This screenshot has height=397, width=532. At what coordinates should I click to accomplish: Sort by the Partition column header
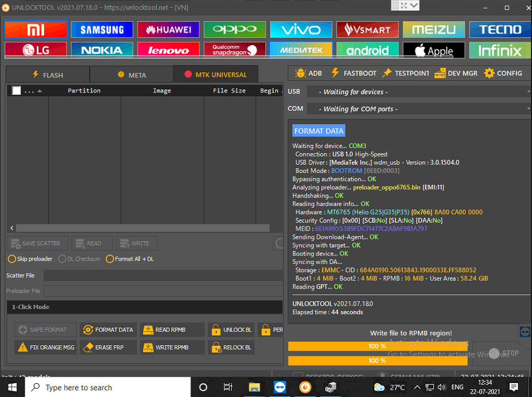coord(84,91)
